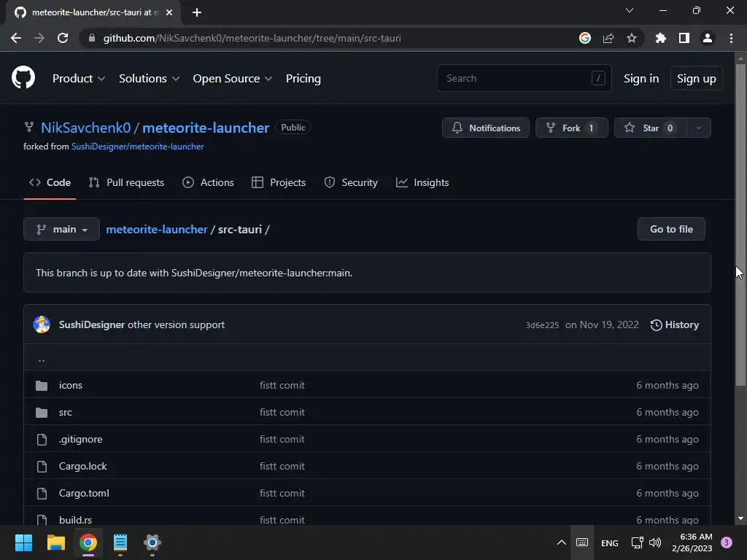This screenshot has width=747, height=560.
Task: Click Google icon in address bar
Action: (585, 38)
